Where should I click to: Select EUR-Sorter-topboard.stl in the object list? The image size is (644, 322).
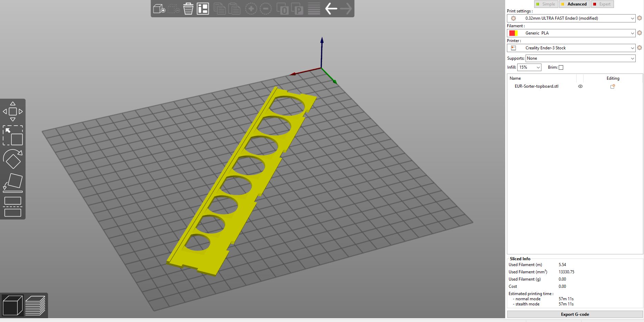click(536, 86)
